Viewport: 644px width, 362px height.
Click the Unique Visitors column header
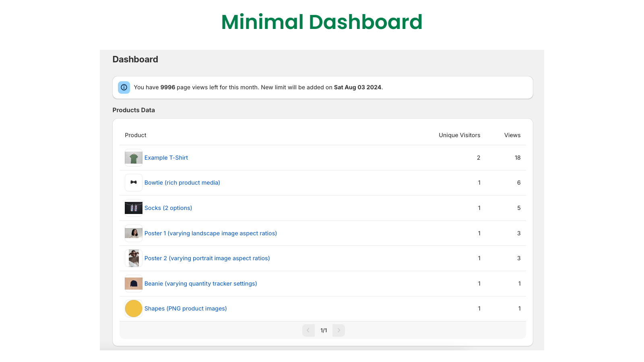pos(459,135)
